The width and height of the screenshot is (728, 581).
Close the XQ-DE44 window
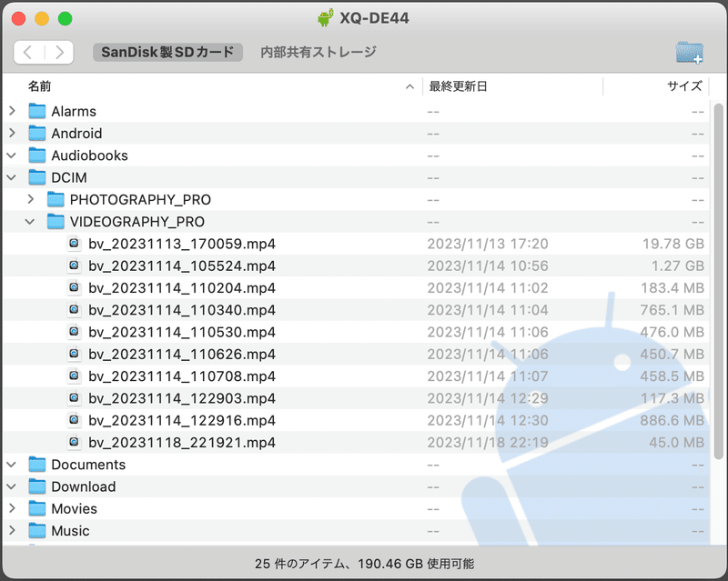point(18,18)
